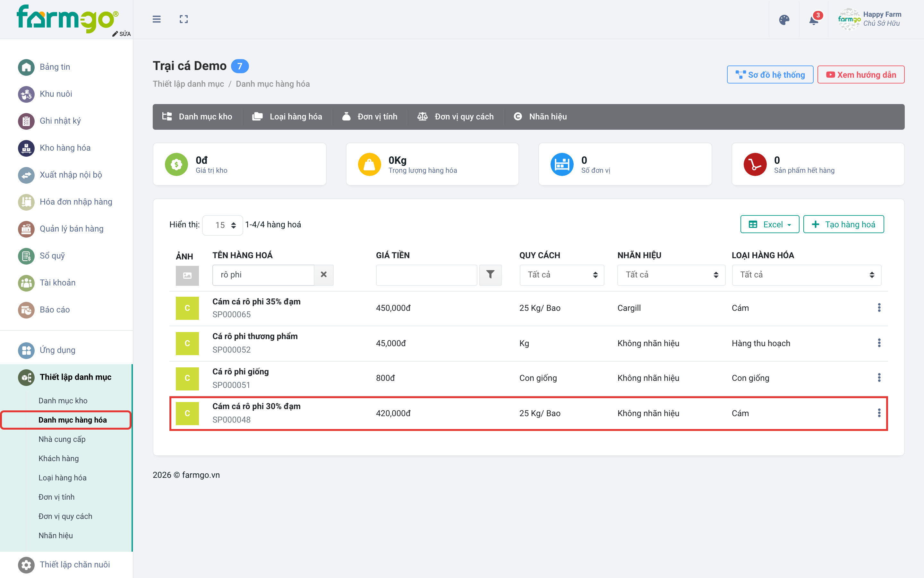Image resolution: width=924 pixels, height=578 pixels.
Task: Switch to Đơn vị quy cách tab
Action: 456,117
